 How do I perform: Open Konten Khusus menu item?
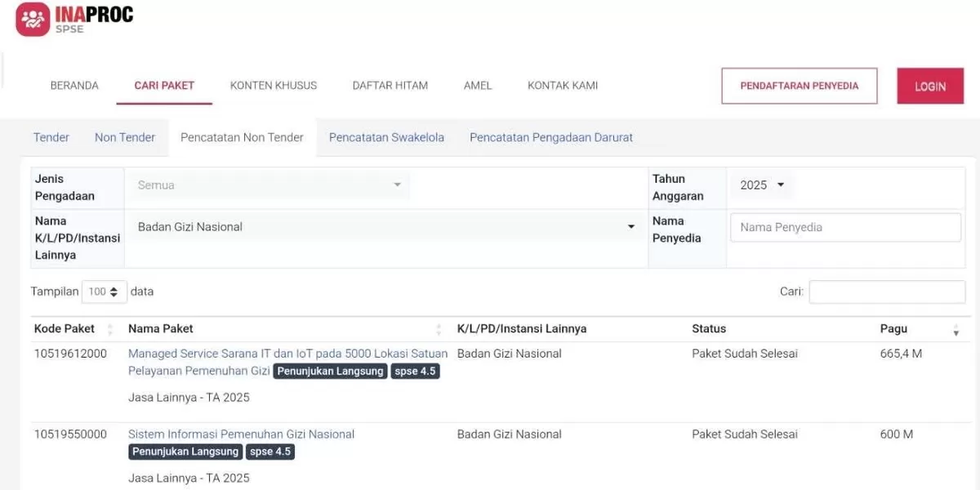[273, 86]
